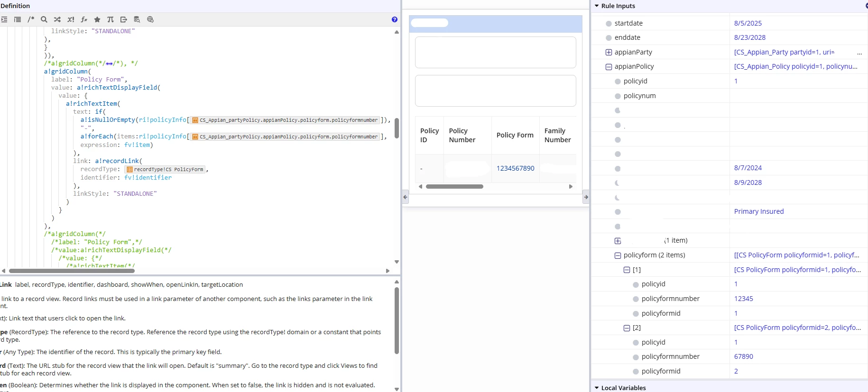Click the pi constant toolbar icon
Screen dimensions: 868x392
111,19
